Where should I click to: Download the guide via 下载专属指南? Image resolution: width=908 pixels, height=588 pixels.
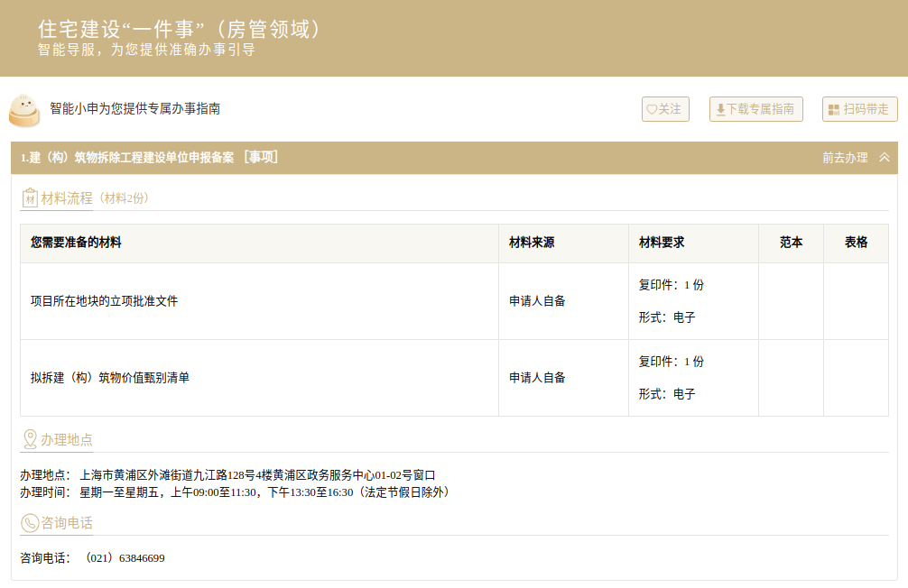[x=755, y=109]
